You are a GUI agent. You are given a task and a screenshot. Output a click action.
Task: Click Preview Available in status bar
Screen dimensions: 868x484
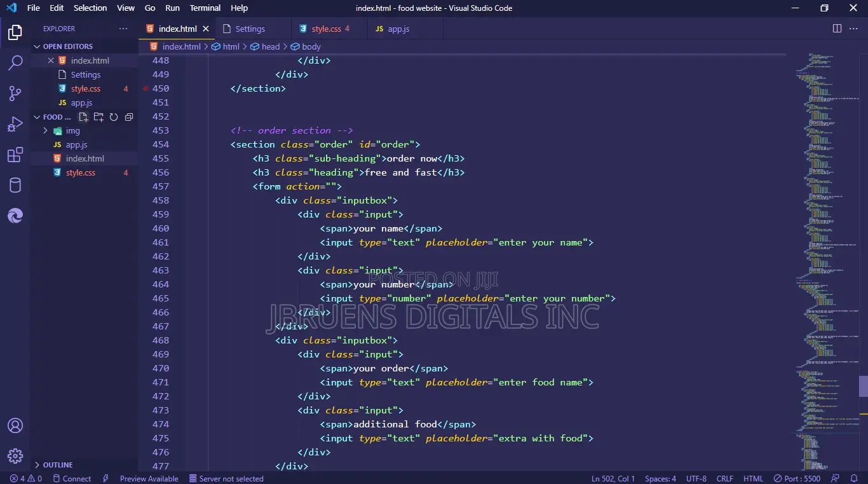149,478
